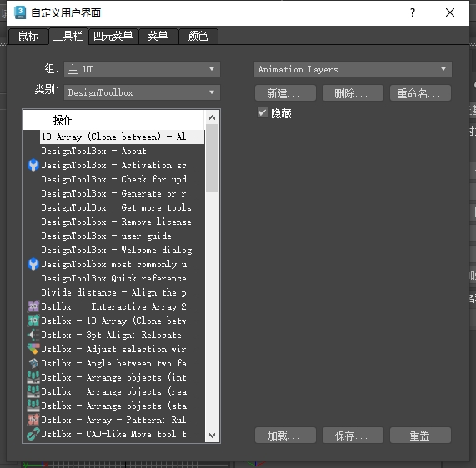Click the DesignToolBox Activation icon

click(33, 166)
